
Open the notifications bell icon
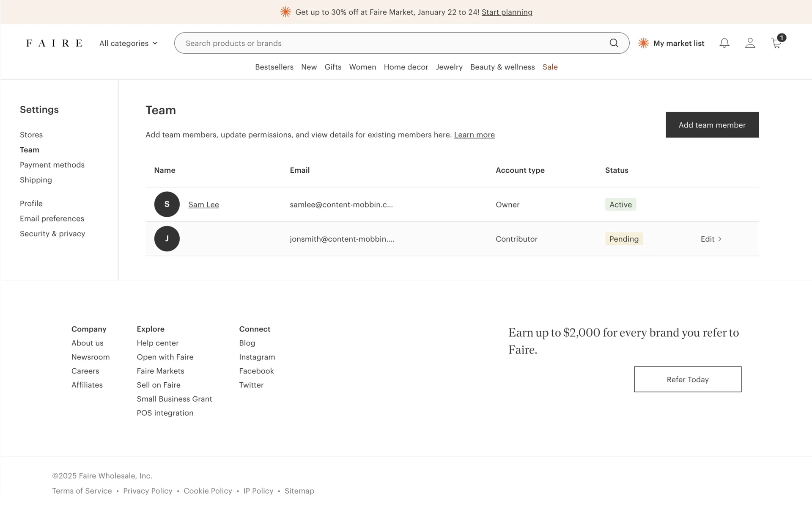click(x=724, y=43)
